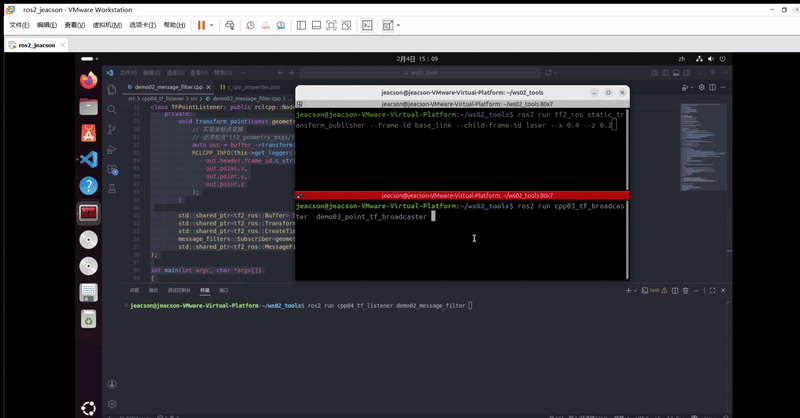Click the VS Code editor minimap

click(703, 147)
